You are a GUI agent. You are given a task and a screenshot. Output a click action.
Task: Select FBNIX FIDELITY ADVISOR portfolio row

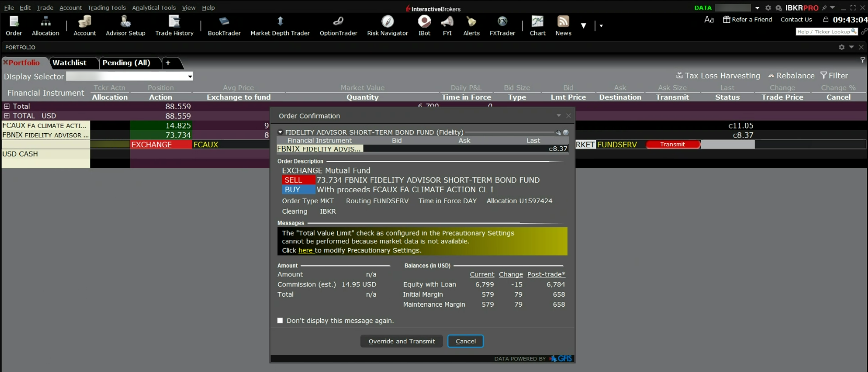click(x=45, y=135)
